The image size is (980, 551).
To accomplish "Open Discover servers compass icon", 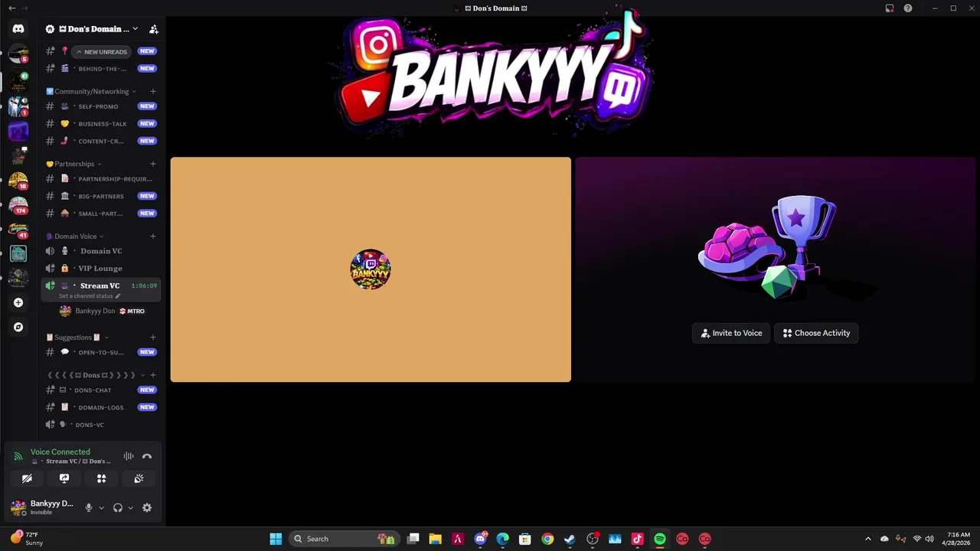I will 18,327.
